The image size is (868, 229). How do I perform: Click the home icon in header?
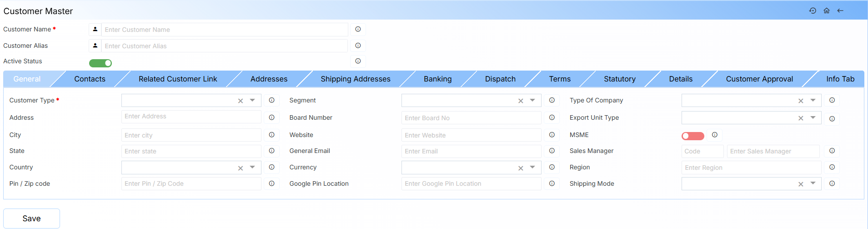point(827,10)
